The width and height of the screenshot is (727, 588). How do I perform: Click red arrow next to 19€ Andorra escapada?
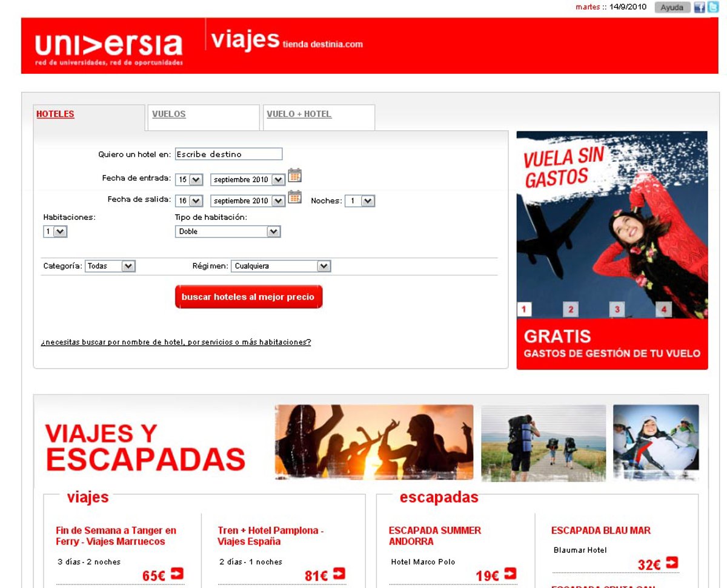(510, 573)
